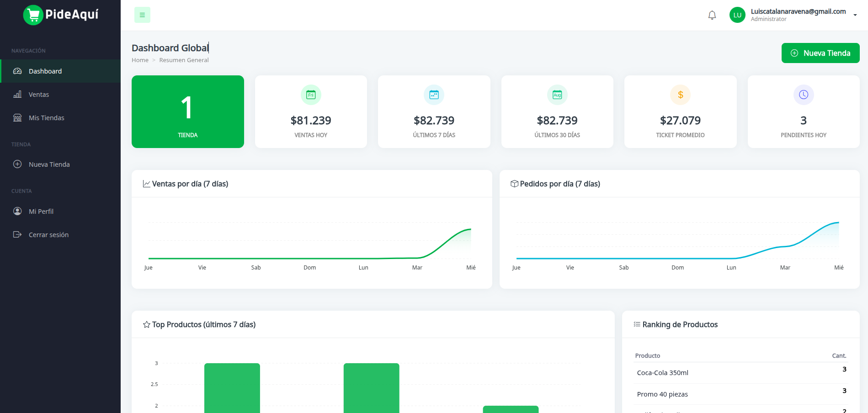Click the Pedidos por día (7 días) title
This screenshot has height=413, width=868.
(560, 184)
